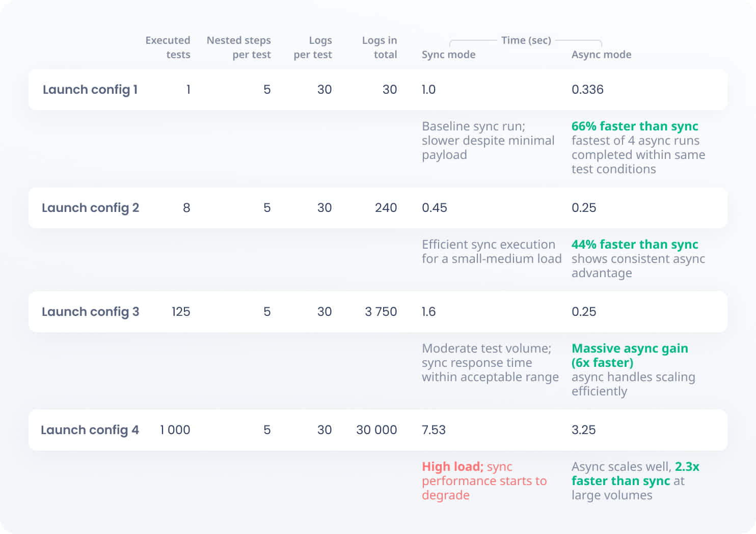Click the 'Logs in total' column header
Screen dimensions: 756x534
[380, 47]
